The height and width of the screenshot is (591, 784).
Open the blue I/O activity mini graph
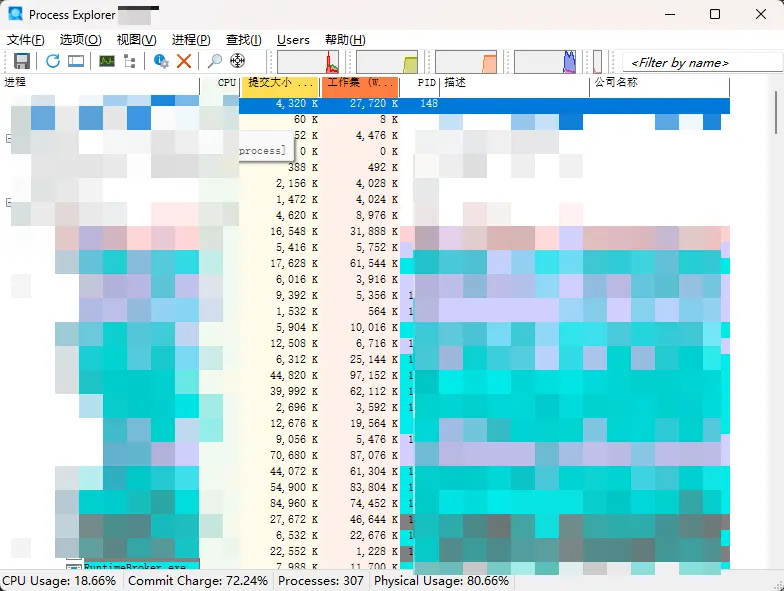click(x=545, y=62)
